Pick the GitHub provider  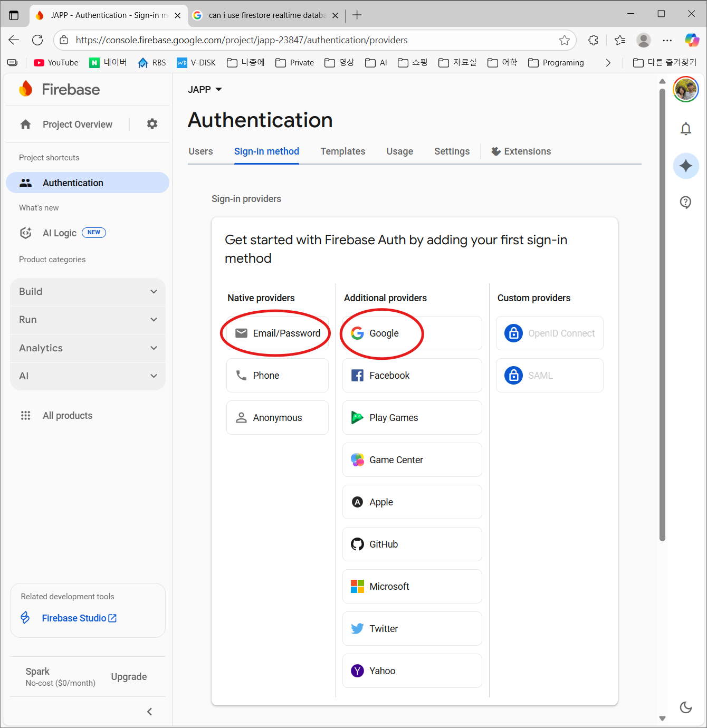click(x=412, y=544)
